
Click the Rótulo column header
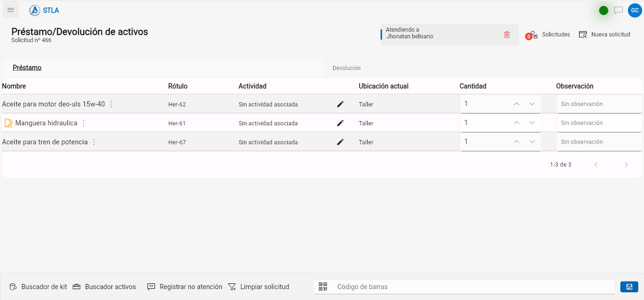178,86
